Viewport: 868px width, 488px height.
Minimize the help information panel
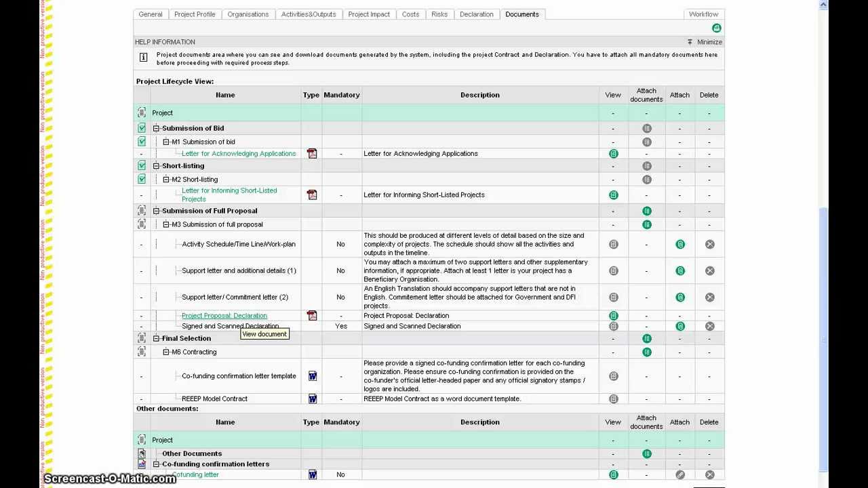(x=705, y=42)
